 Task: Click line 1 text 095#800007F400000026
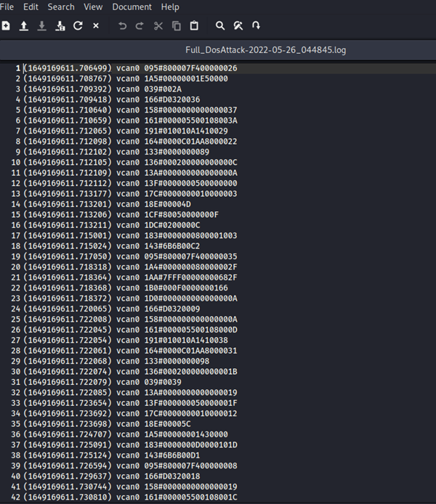click(190, 68)
